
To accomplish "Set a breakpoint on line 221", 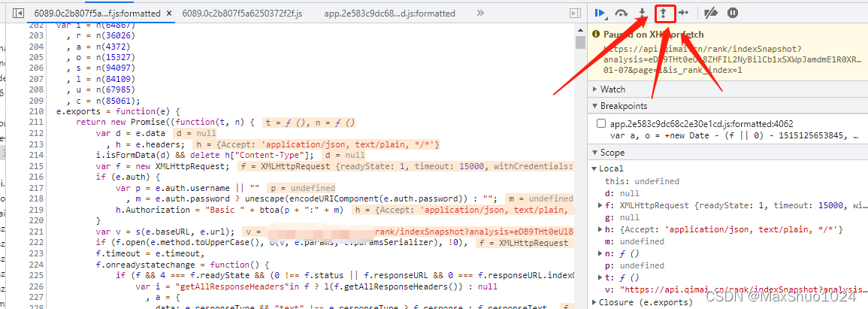I will pyautogui.click(x=37, y=232).
